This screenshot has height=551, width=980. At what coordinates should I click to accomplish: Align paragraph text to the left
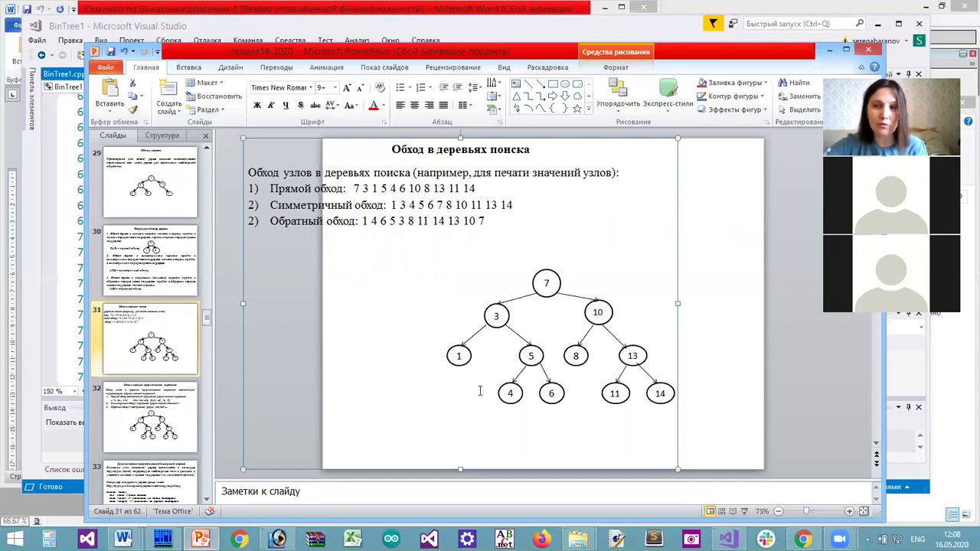click(400, 105)
